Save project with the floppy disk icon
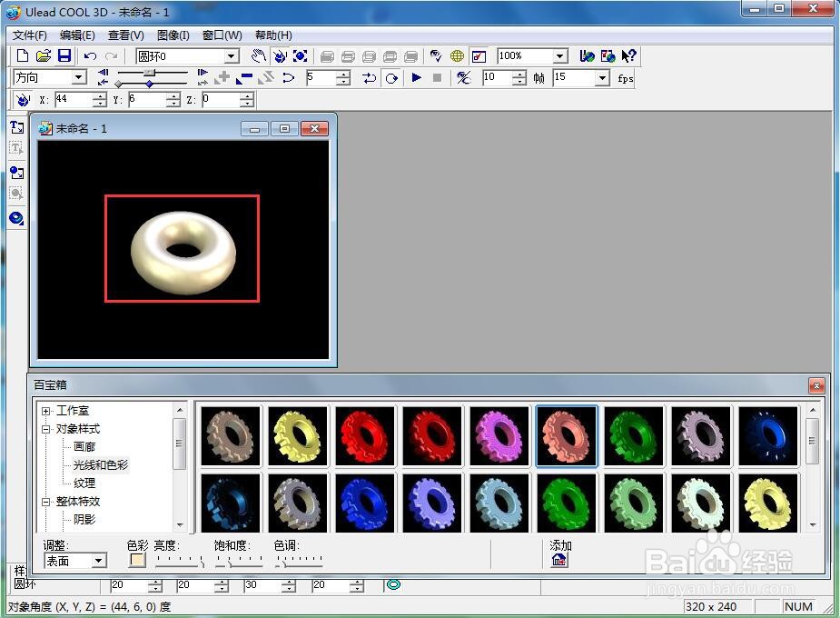The width and height of the screenshot is (840, 618). click(x=64, y=55)
